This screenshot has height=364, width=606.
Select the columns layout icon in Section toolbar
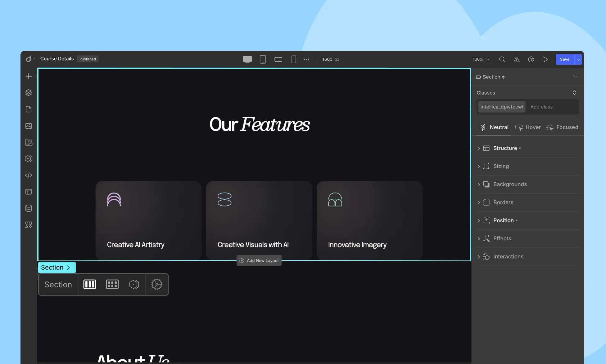coord(90,284)
